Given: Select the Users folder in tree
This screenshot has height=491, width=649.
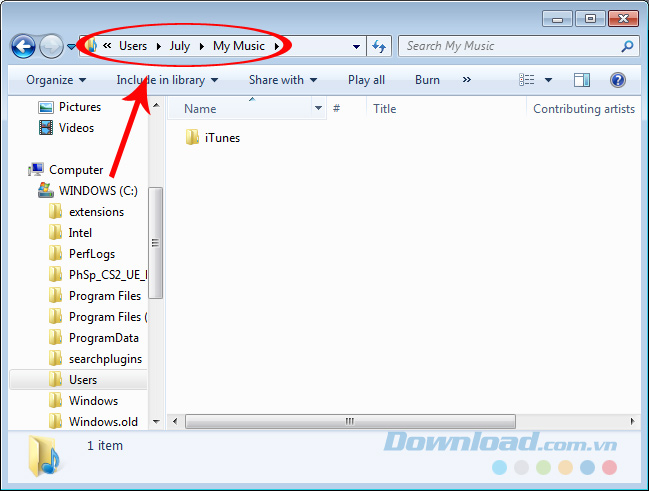Looking at the screenshot, I should pyautogui.click(x=83, y=380).
